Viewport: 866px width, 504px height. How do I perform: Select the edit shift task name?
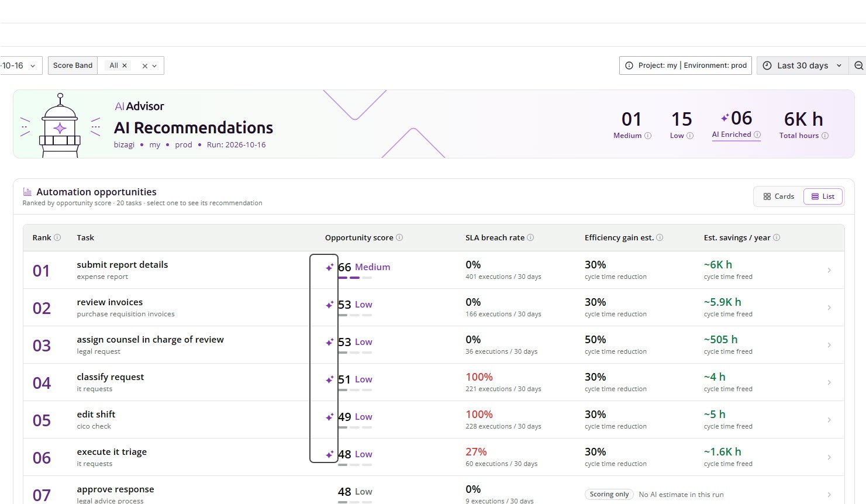(96, 414)
